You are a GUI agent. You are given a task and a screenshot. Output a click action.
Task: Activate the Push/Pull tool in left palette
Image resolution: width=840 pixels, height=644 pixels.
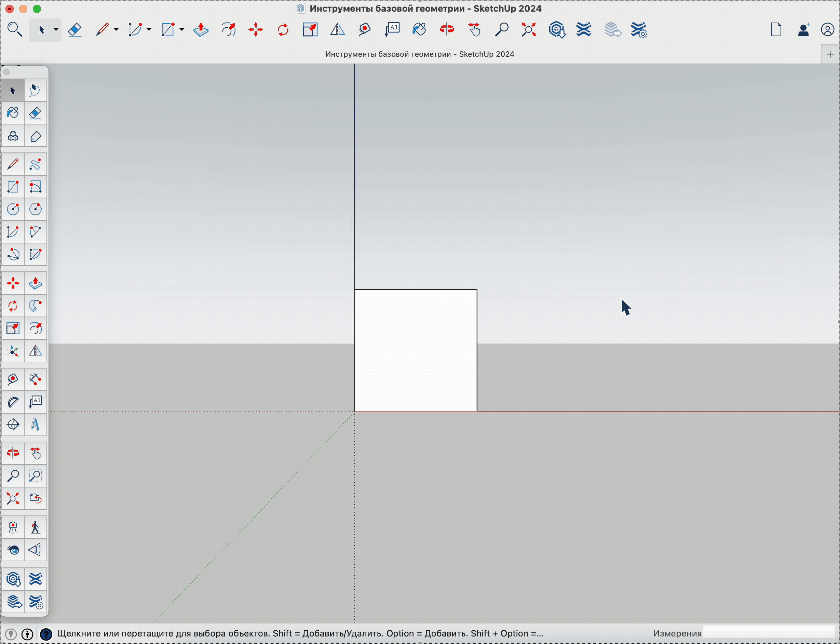(35, 283)
